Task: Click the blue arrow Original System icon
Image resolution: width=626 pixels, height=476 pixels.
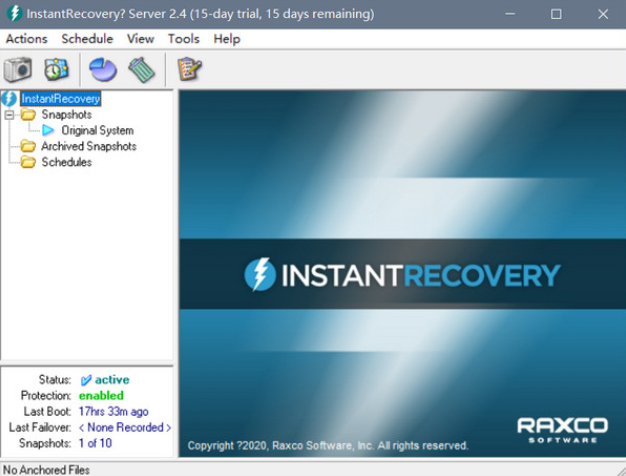Action: (49, 130)
